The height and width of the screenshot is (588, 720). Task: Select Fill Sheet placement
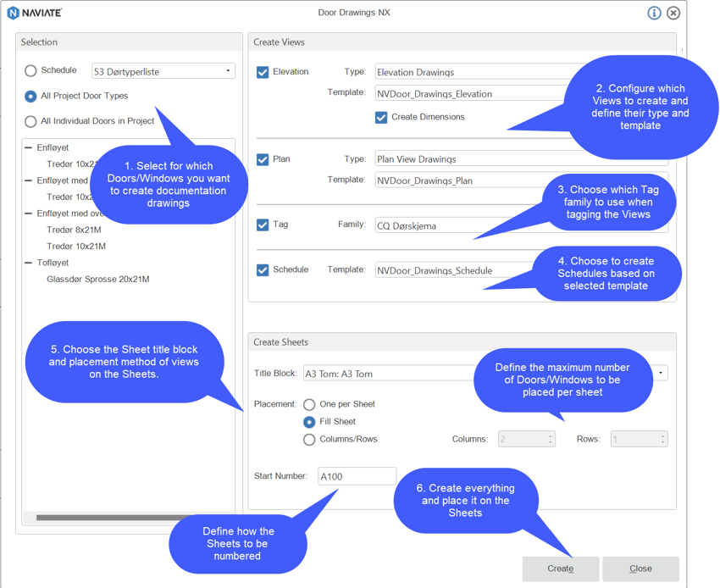point(309,422)
